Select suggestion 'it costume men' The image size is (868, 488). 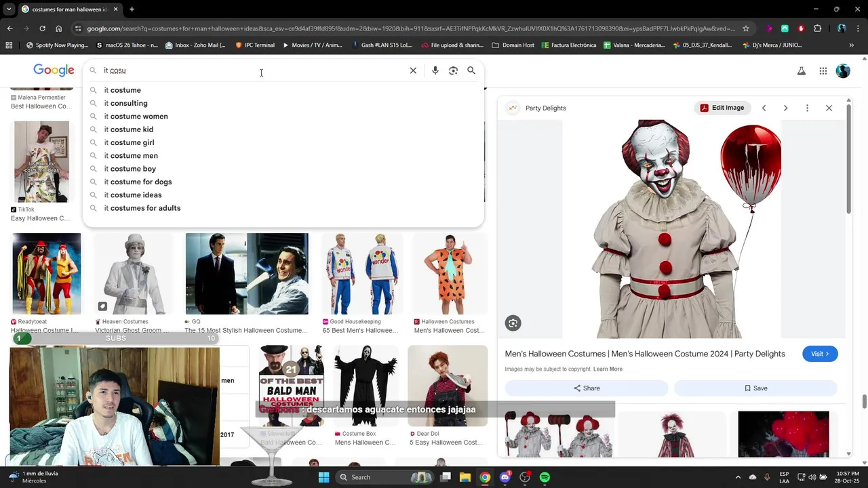coord(283,156)
